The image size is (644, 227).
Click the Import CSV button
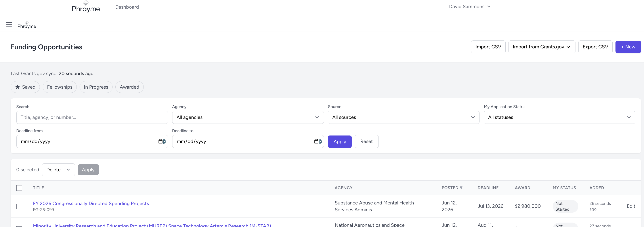coord(488,47)
